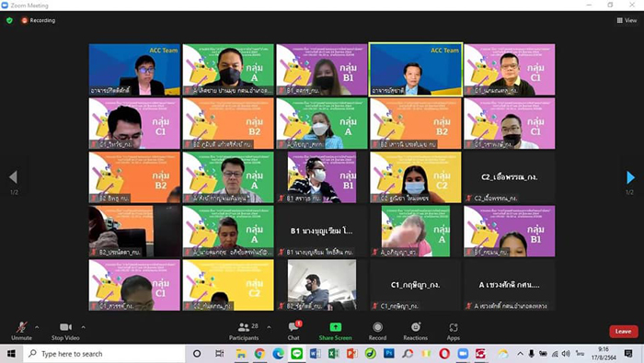Expand audio options arrow beside Unmute
The width and height of the screenshot is (644, 363).
(37, 327)
